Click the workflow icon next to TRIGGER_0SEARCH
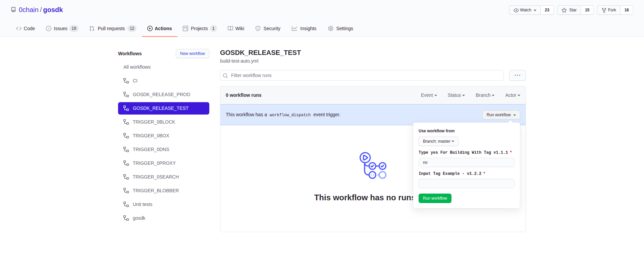644x279 pixels. pyautogui.click(x=126, y=177)
